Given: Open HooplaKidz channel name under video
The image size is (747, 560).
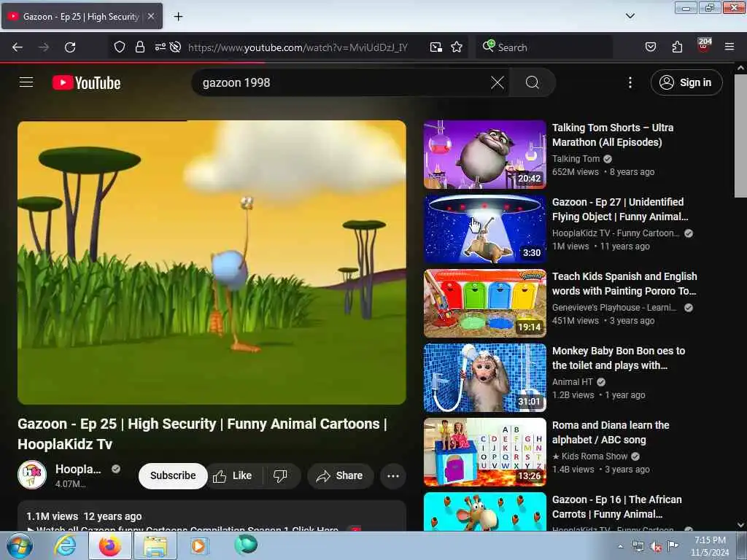Looking at the screenshot, I should click(78, 469).
